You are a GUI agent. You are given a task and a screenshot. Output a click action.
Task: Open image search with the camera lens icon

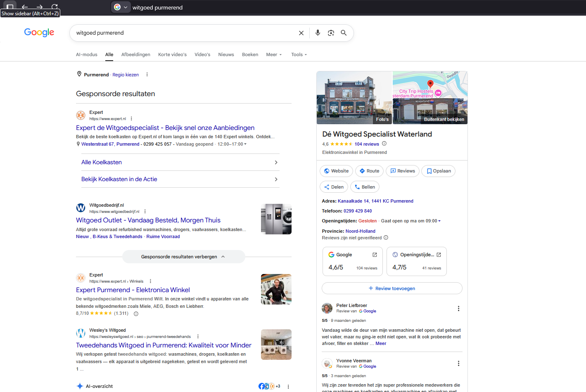331,33
